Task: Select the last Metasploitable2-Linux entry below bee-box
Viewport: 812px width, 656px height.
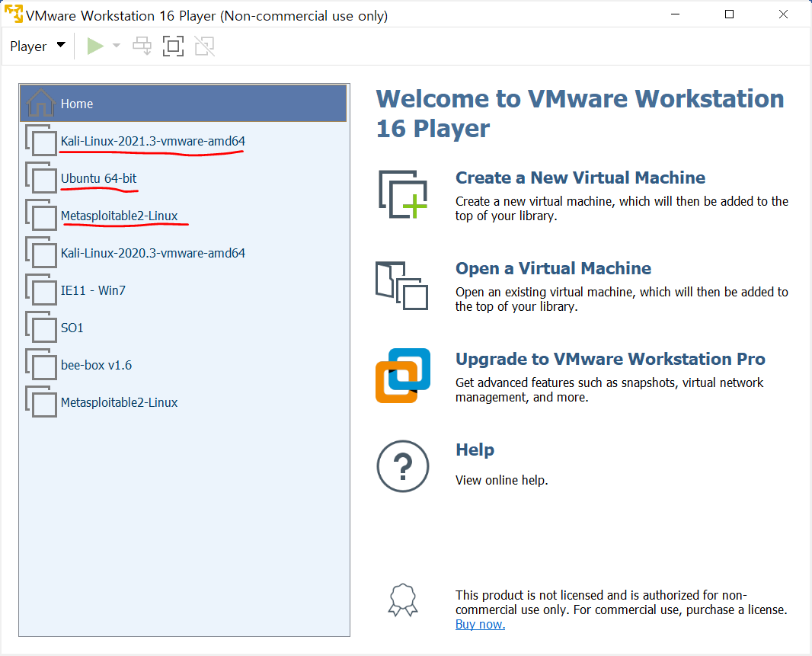Action: (x=183, y=402)
